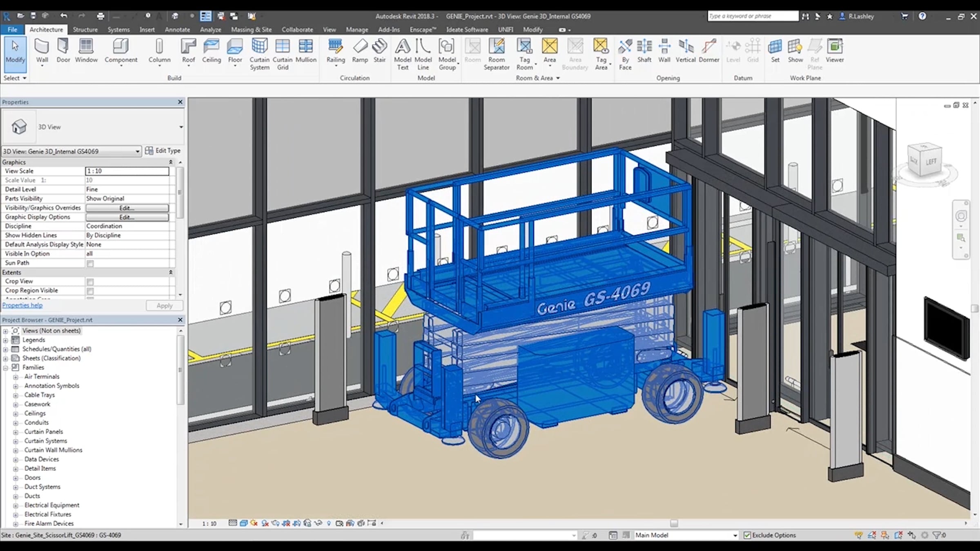Collapse the Graphics properties section
Image resolution: width=980 pixels, height=551 pixels.
[171, 162]
